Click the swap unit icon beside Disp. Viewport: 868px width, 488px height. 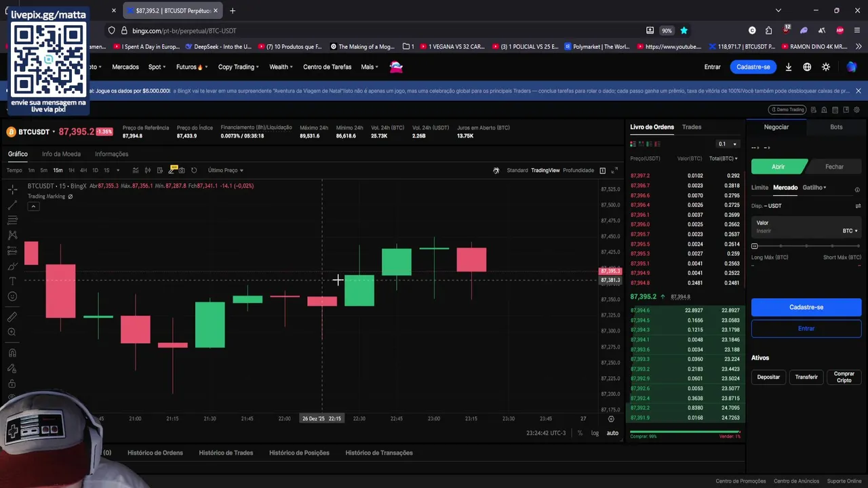pos(858,206)
